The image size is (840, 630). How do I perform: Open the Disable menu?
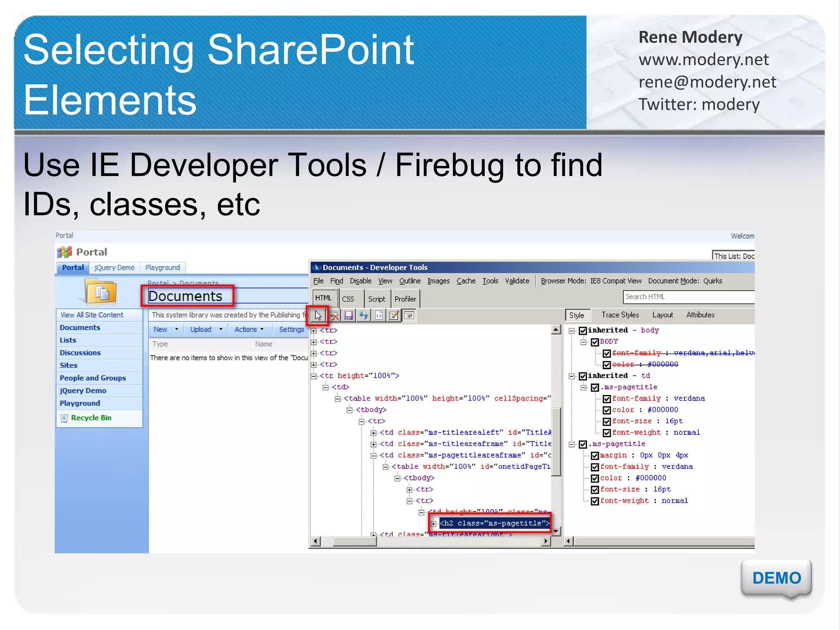[x=361, y=281]
